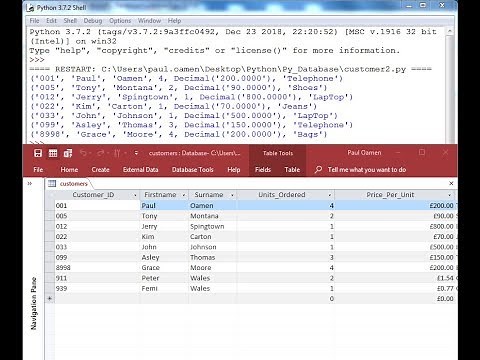Click the form view icon in quick access toolbar
The image size is (480, 360).
68,153
